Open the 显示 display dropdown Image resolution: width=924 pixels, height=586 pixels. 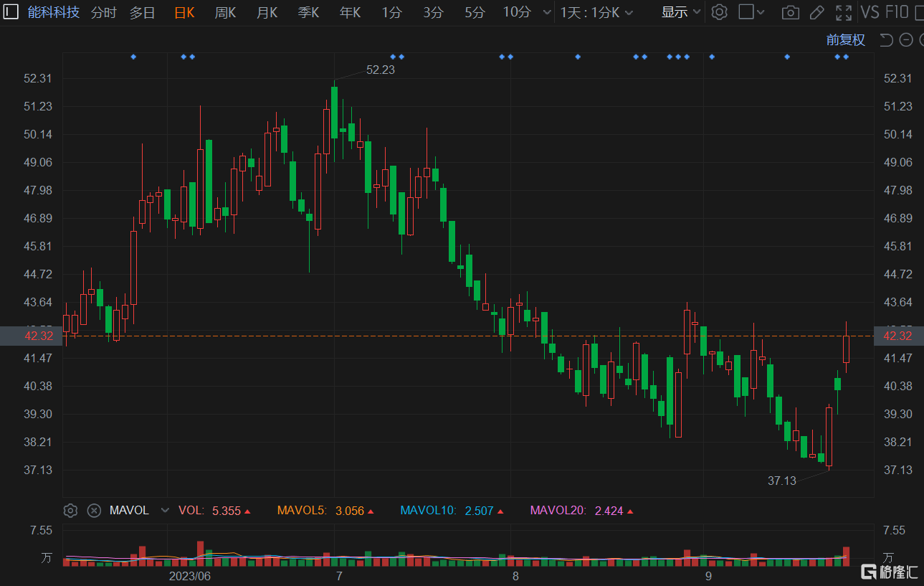pyautogui.click(x=681, y=12)
